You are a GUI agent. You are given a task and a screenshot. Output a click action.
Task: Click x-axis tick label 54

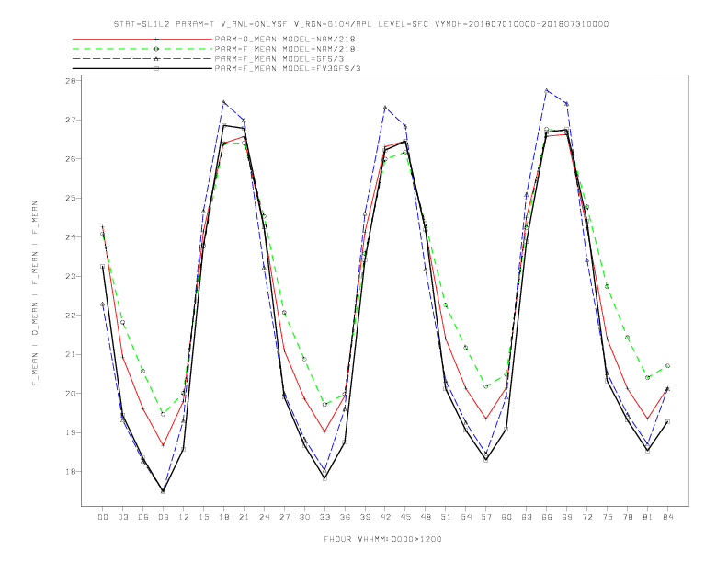click(x=466, y=517)
